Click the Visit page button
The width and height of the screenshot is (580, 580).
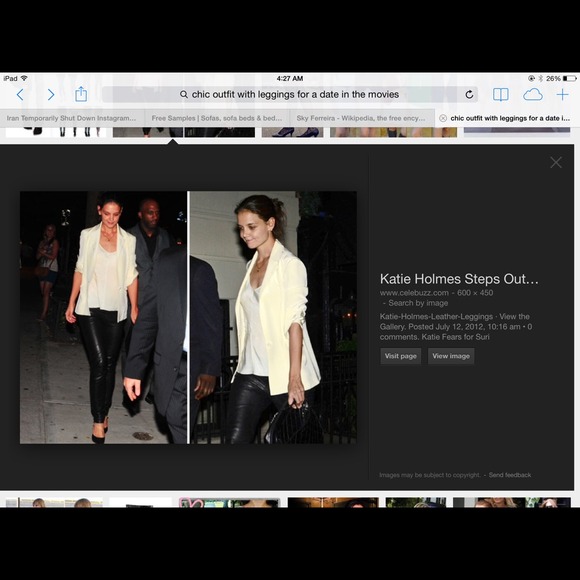pyautogui.click(x=401, y=356)
